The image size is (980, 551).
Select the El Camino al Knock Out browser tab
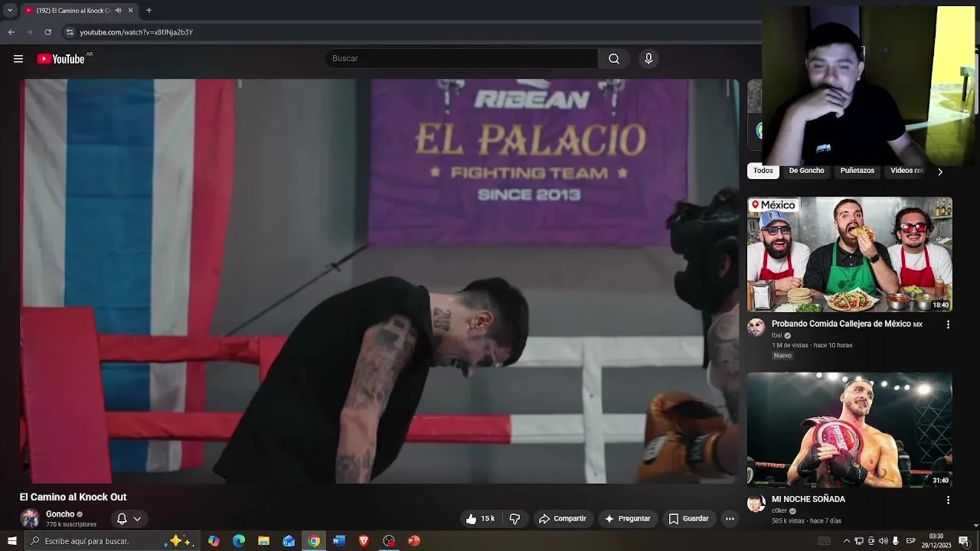click(80, 11)
